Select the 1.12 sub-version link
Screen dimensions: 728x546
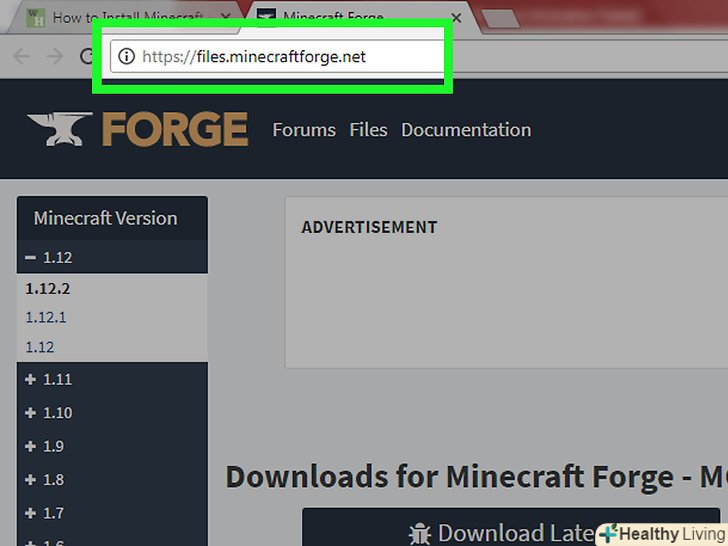click(x=39, y=347)
